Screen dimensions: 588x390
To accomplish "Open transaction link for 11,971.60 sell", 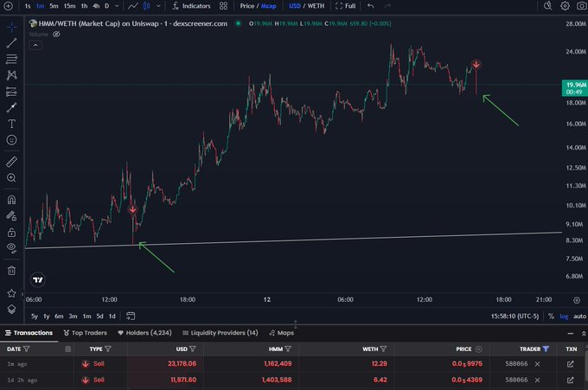I will (571, 380).
